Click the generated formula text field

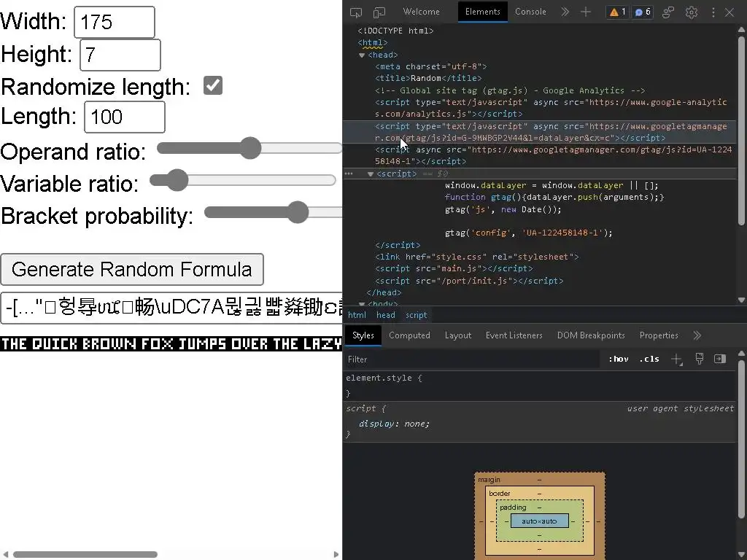[x=171, y=308]
